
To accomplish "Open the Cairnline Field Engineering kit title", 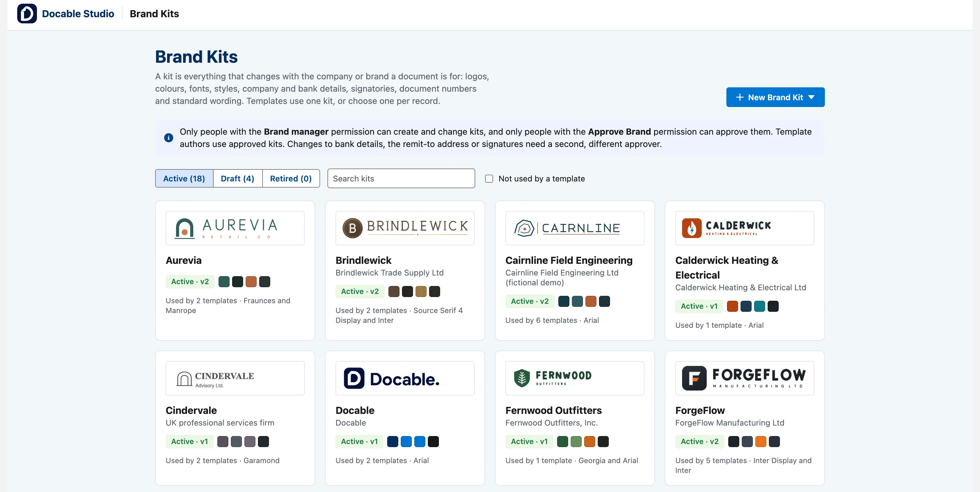I will pyautogui.click(x=569, y=260).
